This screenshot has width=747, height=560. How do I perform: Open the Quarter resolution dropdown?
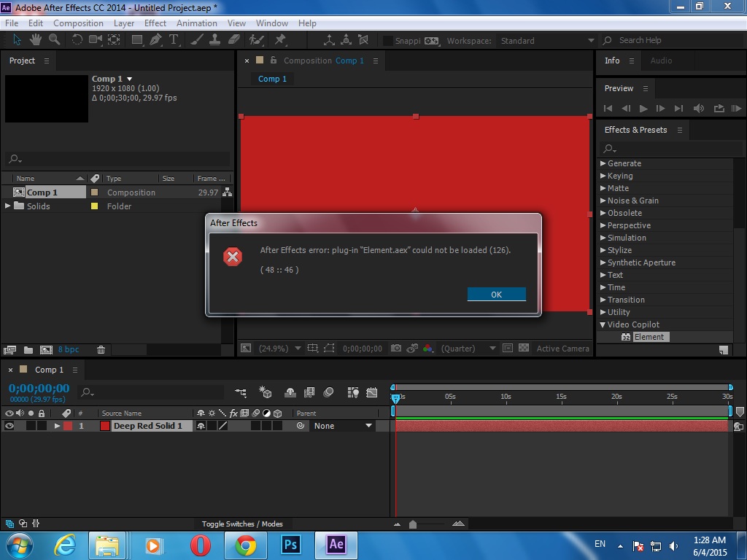[x=468, y=349]
